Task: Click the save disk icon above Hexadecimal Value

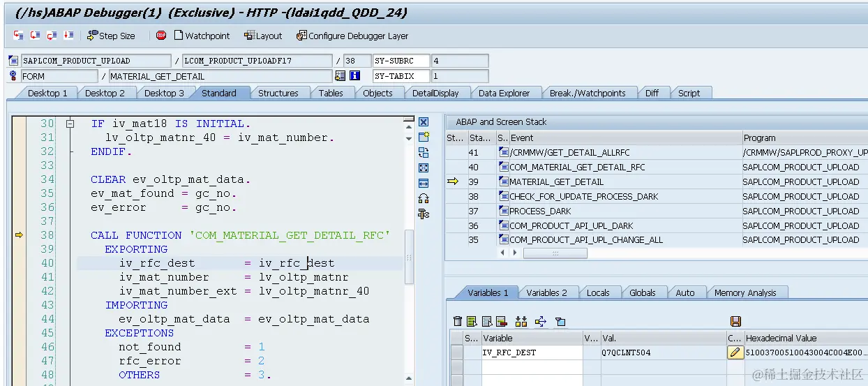Action: [x=735, y=321]
